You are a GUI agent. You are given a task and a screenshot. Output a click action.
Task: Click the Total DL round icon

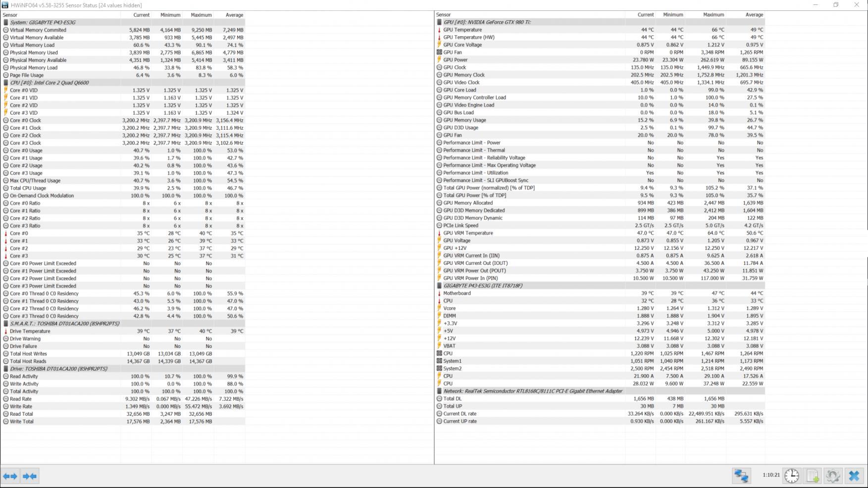(x=439, y=398)
